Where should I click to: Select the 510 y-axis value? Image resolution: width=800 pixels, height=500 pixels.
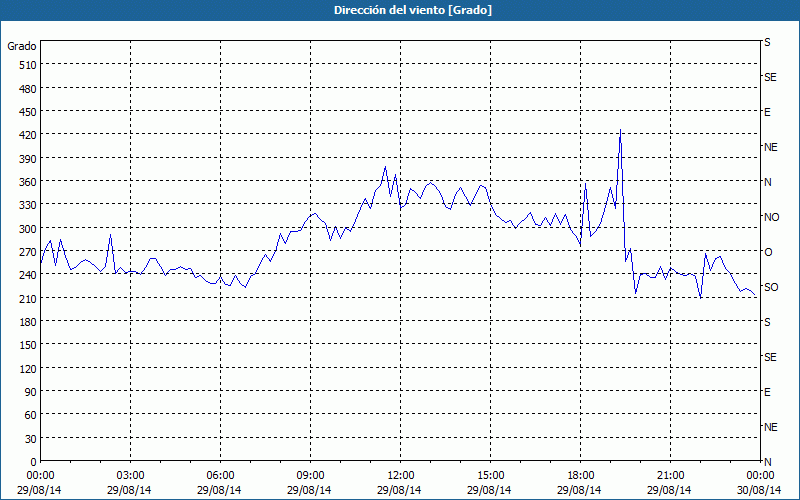[28, 65]
